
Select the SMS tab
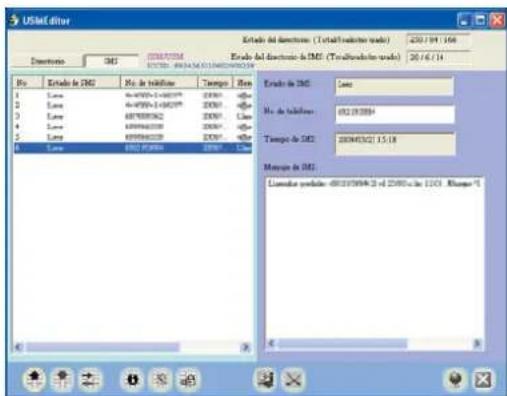click(111, 61)
